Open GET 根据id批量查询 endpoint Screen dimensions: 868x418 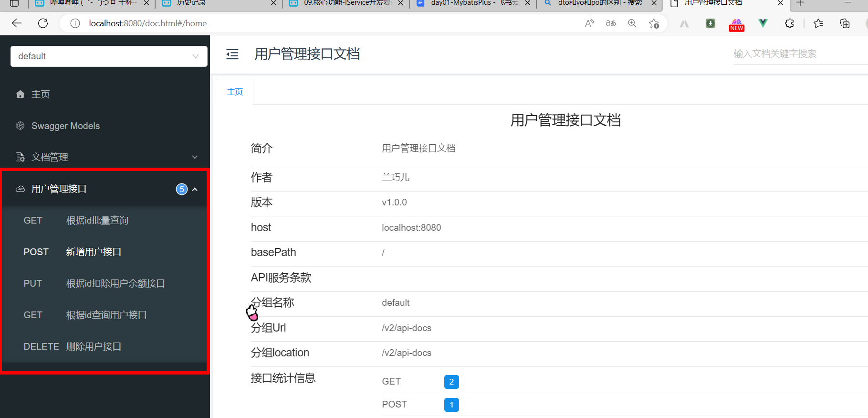click(105, 220)
